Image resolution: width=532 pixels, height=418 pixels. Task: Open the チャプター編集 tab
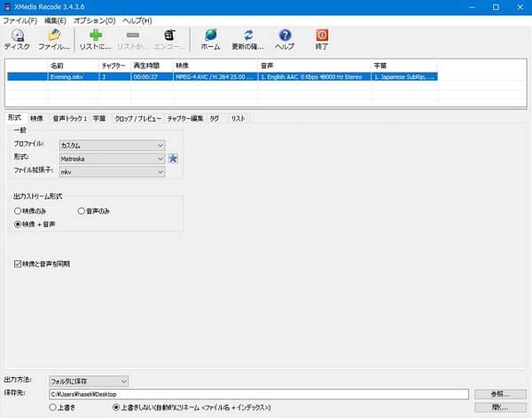[185, 119]
